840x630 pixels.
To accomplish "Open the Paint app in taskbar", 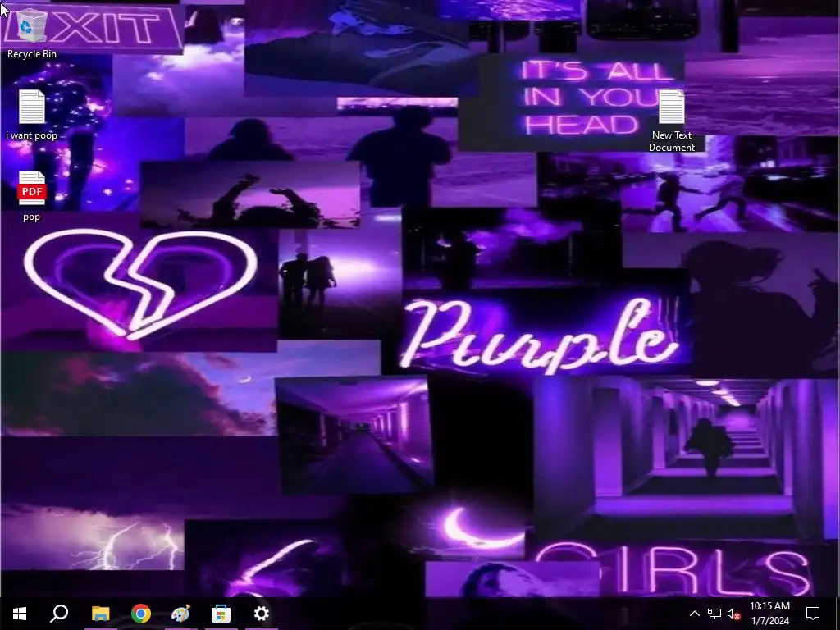I will 181,614.
